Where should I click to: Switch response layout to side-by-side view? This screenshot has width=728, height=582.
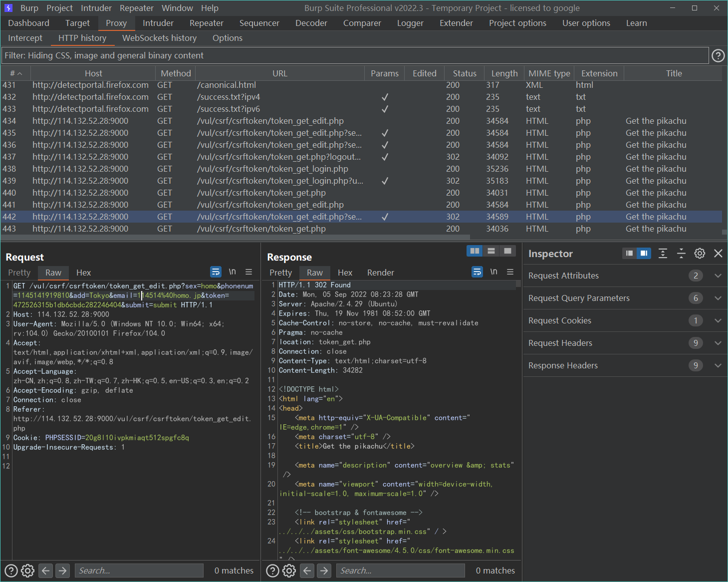[x=475, y=251]
